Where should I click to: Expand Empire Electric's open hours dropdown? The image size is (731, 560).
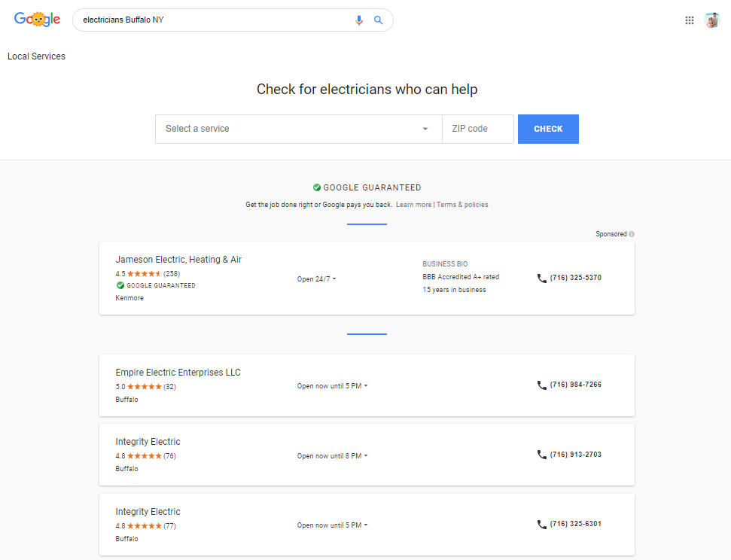pyautogui.click(x=333, y=385)
